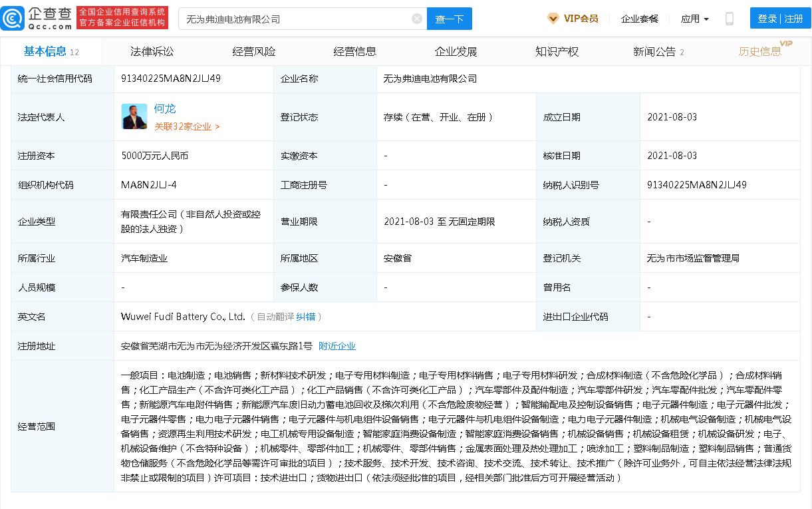
Task: Switch to the 知识产权 tab
Action: click(556, 51)
